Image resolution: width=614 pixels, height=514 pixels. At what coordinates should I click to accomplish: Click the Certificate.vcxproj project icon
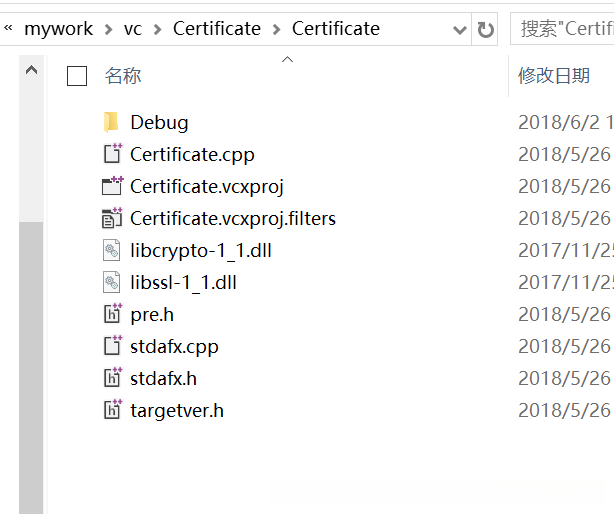tap(111, 186)
